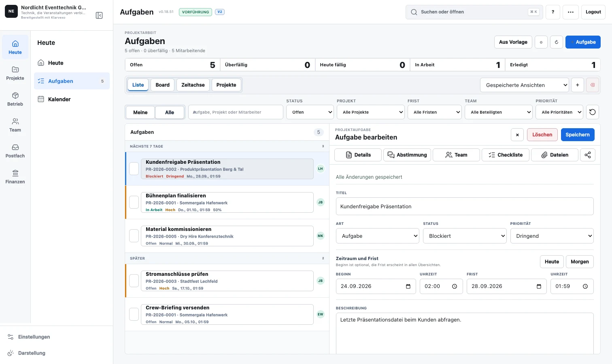Image resolution: width=612 pixels, height=364 pixels.
Task: Open the Alle Fristen filter dropdown
Action: click(x=435, y=112)
